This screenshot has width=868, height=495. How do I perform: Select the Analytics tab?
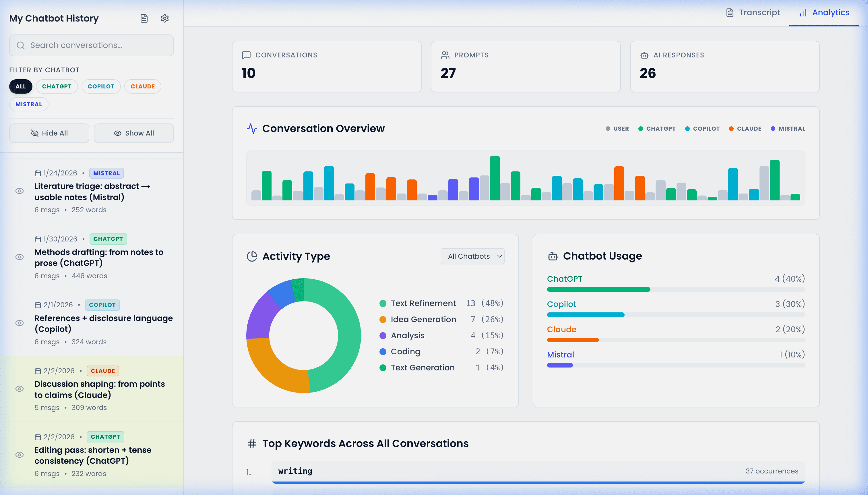[x=824, y=13]
